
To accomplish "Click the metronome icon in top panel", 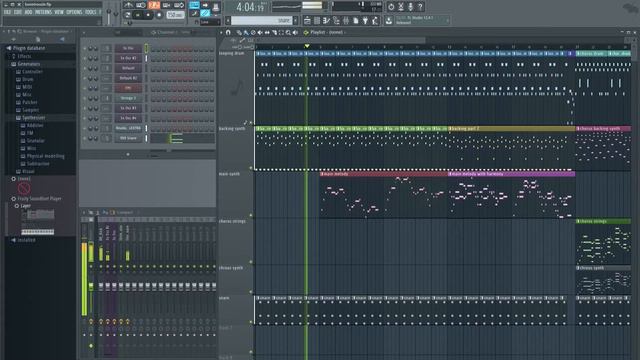I will (x=129, y=5).
